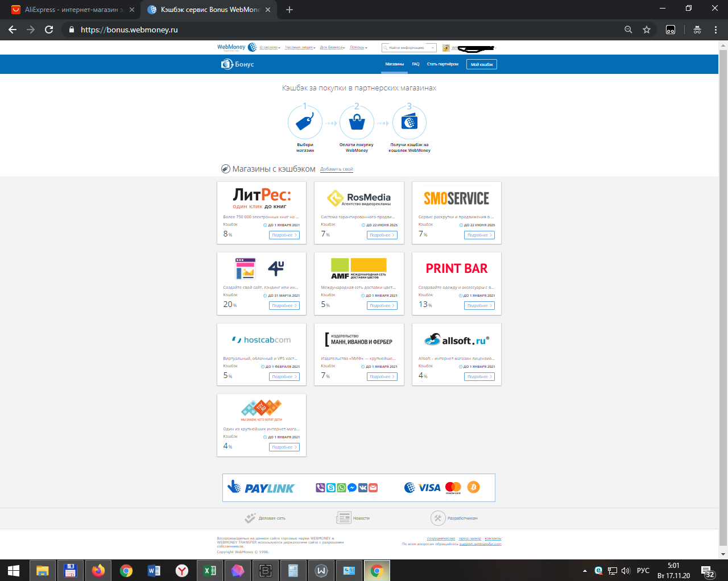Click the Новости newspaper icon
The height and width of the screenshot is (581, 728).
pyautogui.click(x=344, y=518)
